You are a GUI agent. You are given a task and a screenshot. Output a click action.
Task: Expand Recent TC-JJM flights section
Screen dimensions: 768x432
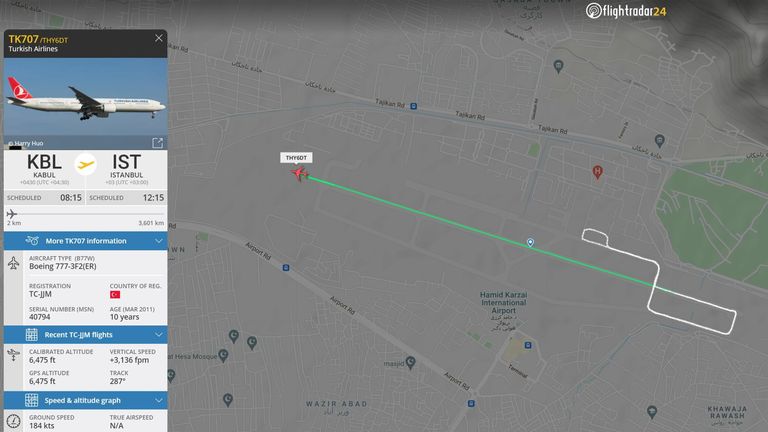(x=86, y=335)
